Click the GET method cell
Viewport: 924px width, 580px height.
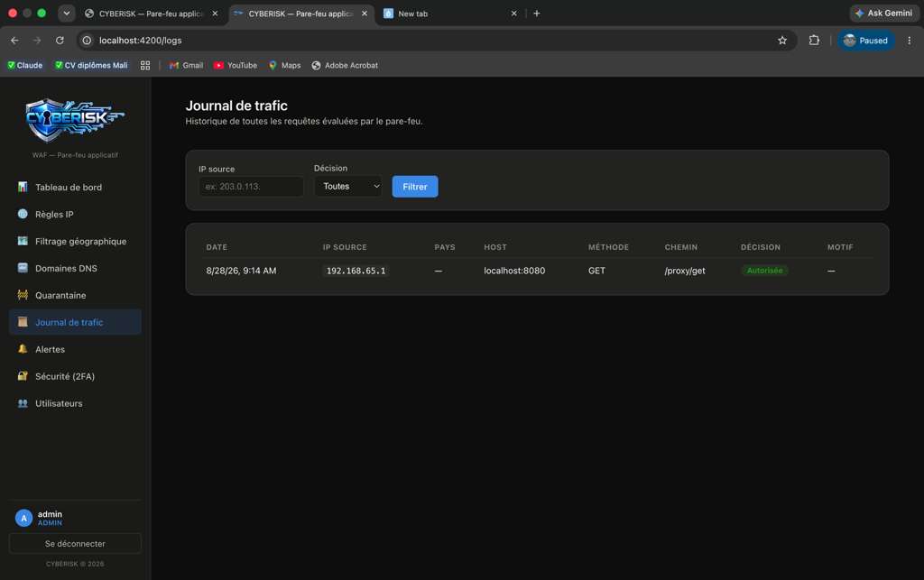[x=596, y=271]
